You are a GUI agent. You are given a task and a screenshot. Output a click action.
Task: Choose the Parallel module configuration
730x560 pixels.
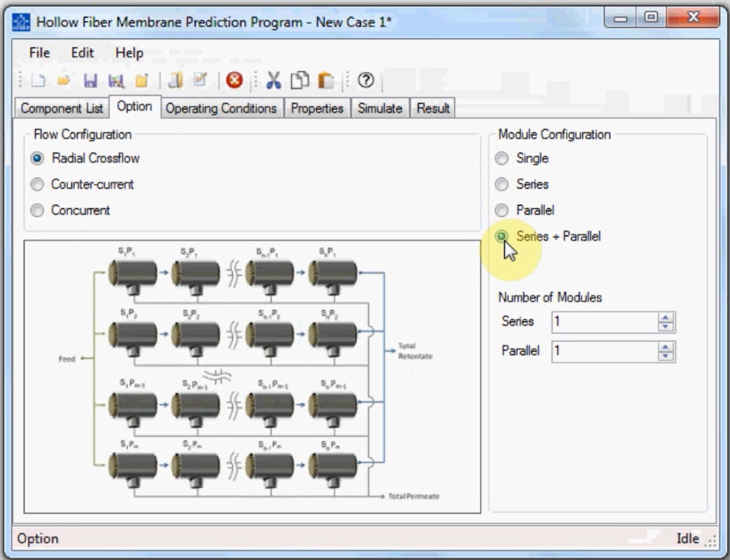[502, 211]
